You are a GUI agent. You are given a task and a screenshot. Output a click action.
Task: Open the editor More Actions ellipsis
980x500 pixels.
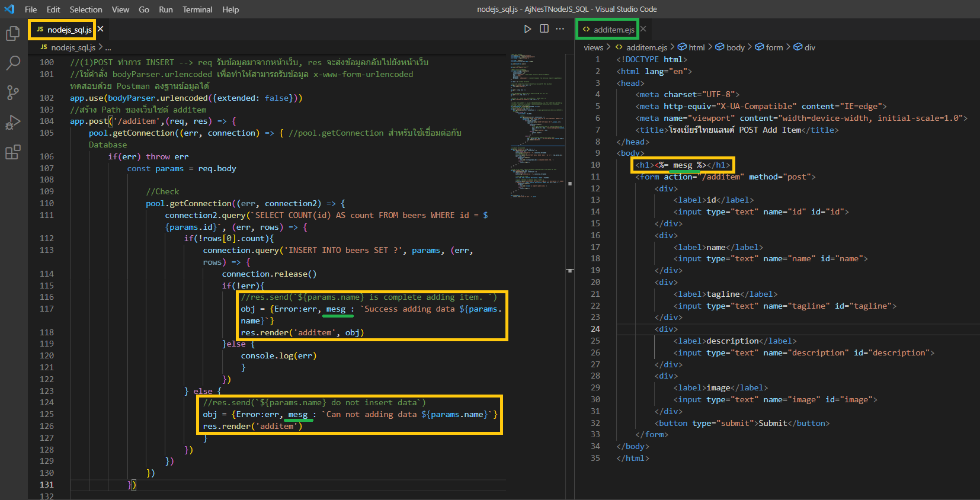(560, 29)
